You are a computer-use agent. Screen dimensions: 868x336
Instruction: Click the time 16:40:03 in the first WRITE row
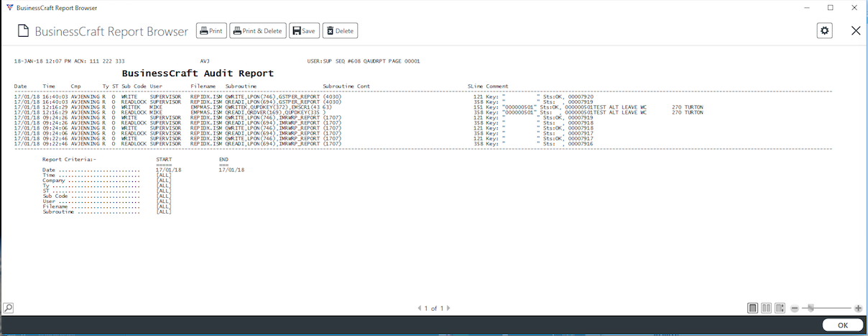pos(56,96)
